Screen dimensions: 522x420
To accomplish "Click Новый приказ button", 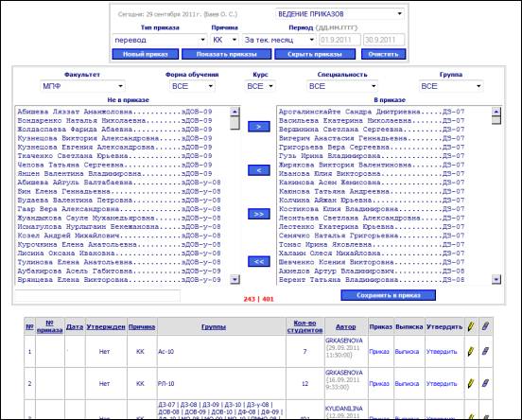I will click(146, 54).
